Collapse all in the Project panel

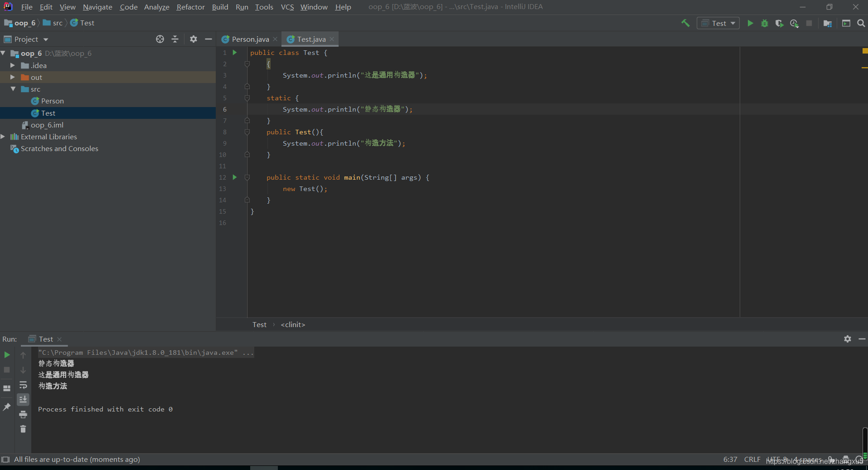point(175,39)
